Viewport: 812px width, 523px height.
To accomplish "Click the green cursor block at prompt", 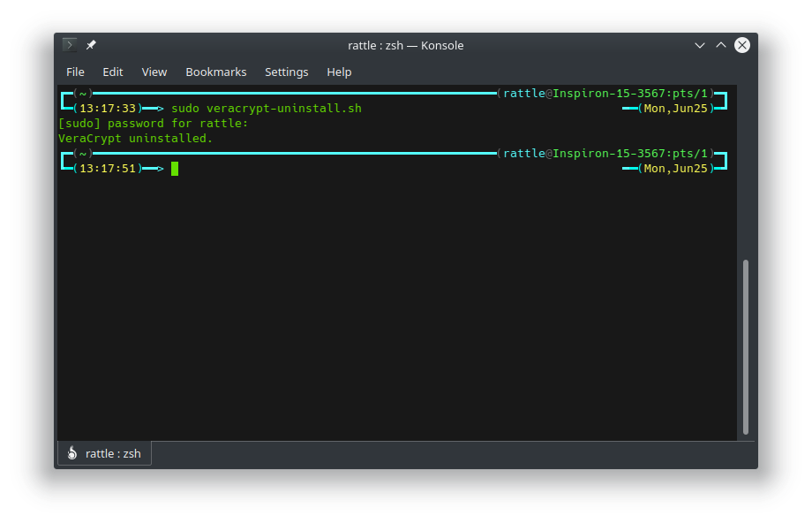I will (x=175, y=169).
